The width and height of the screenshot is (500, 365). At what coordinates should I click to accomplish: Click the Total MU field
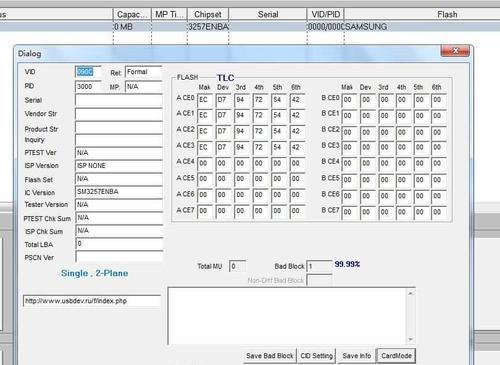pyautogui.click(x=237, y=266)
